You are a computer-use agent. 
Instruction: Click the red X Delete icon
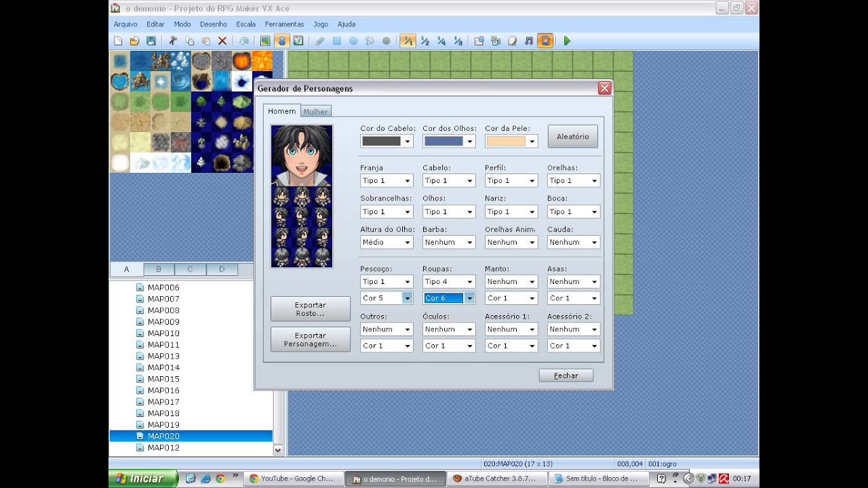(x=222, y=41)
